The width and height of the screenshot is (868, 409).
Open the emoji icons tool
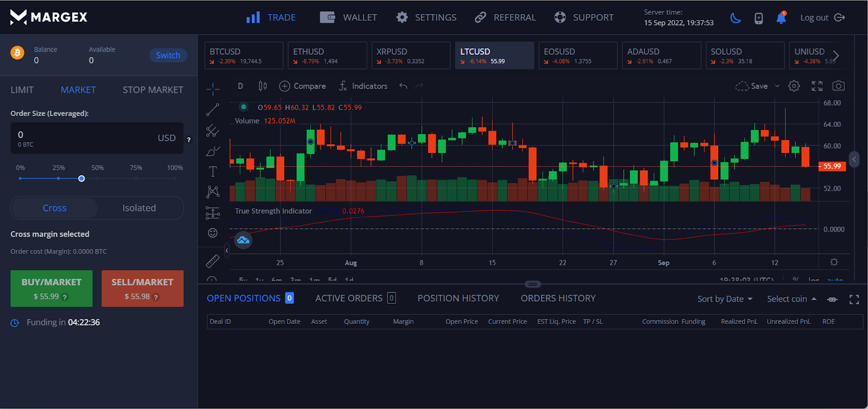[x=213, y=233]
